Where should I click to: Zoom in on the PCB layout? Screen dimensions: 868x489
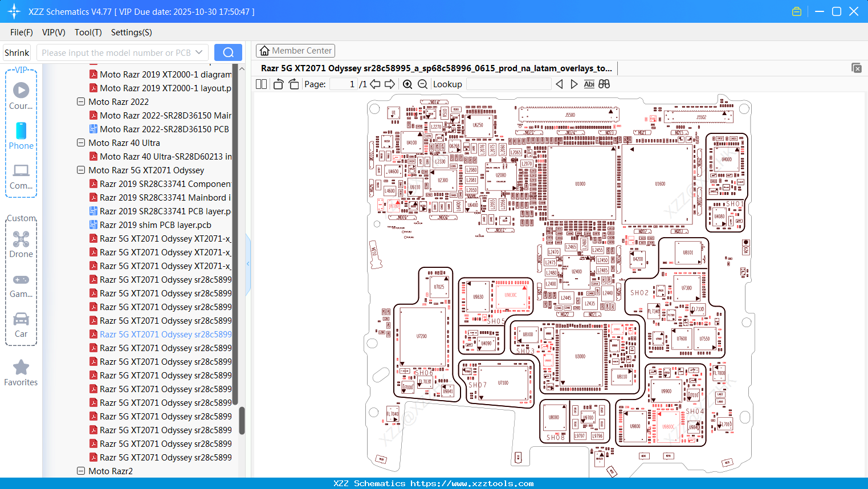click(407, 84)
